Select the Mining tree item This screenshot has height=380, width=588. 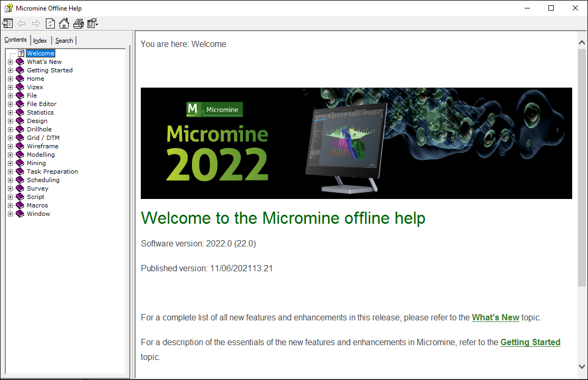pyautogui.click(x=36, y=163)
